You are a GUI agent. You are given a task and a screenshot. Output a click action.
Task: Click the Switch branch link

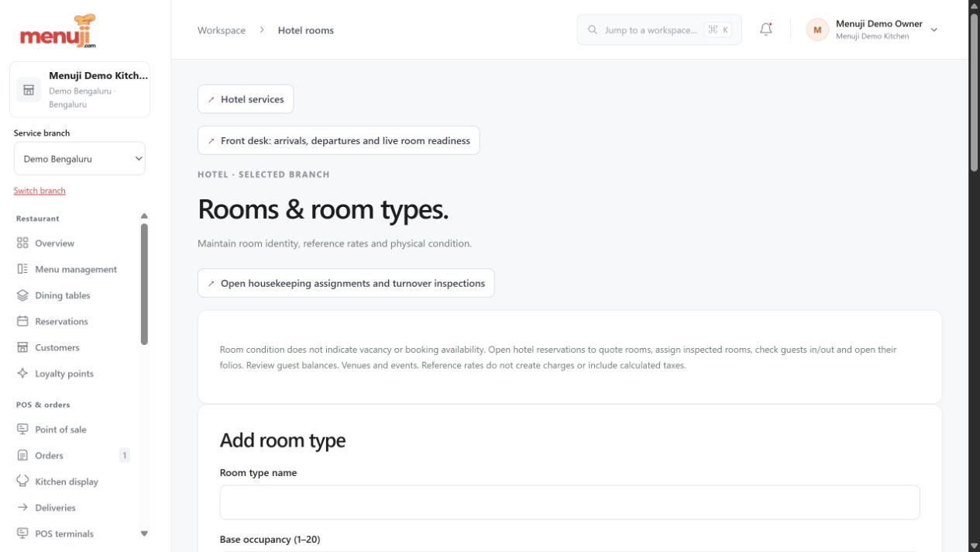point(40,191)
